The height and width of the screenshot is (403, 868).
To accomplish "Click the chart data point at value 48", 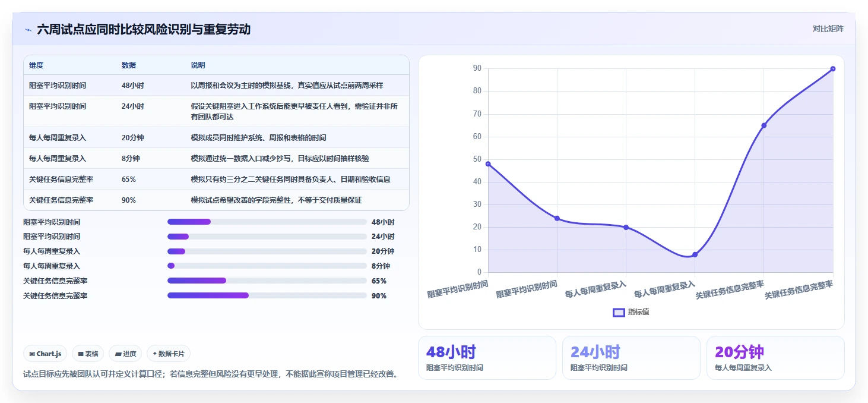I will [488, 163].
